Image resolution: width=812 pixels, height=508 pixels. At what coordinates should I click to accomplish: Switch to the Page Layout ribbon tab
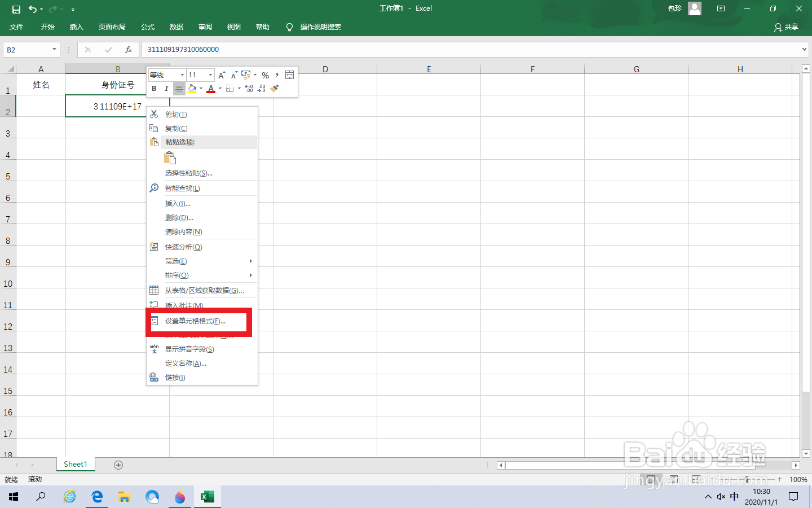112,27
